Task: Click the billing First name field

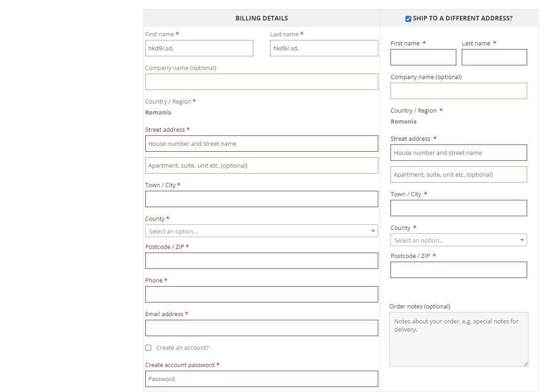Action: coord(199,48)
